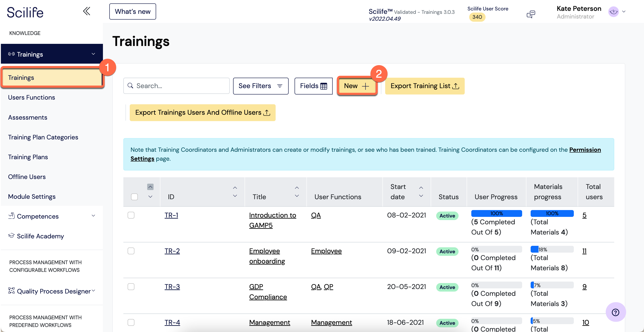Click the plus icon in New button
Image resolution: width=644 pixels, height=332 pixels.
tap(365, 86)
